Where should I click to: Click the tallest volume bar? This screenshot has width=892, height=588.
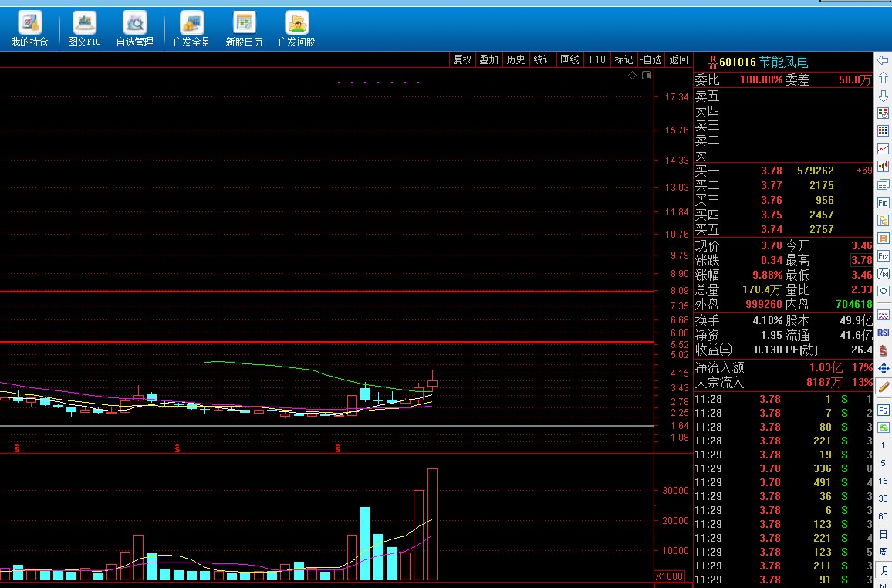pos(432,524)
